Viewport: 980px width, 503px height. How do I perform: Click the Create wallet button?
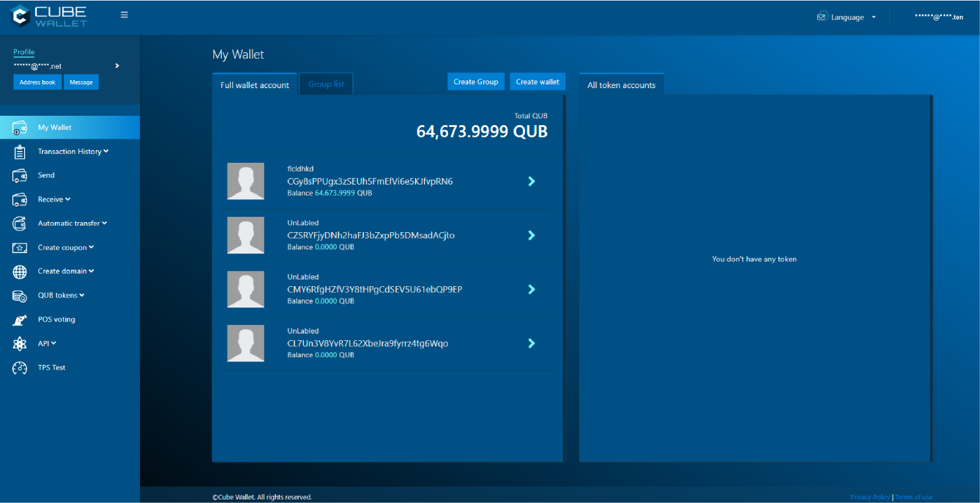pos(537,82)
